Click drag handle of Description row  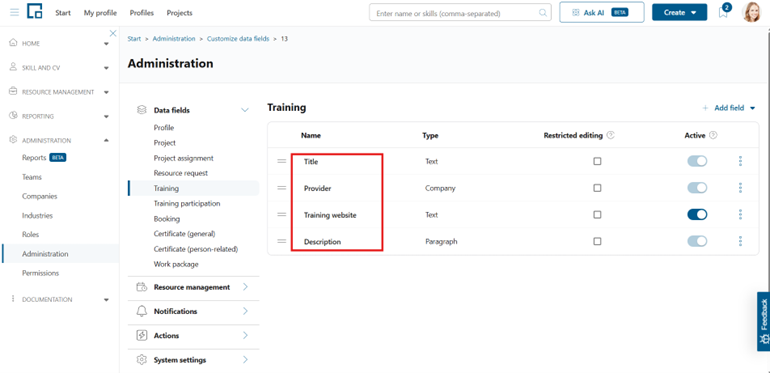pyautogui.click(x=282, y=241)
